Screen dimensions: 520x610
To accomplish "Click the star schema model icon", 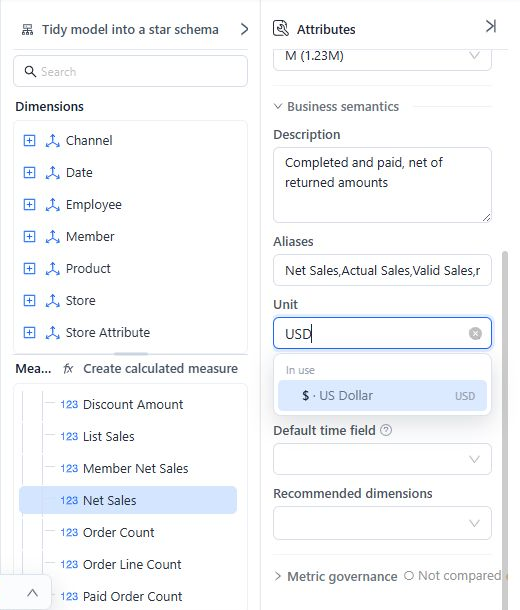I will click(x=27, y=30).
